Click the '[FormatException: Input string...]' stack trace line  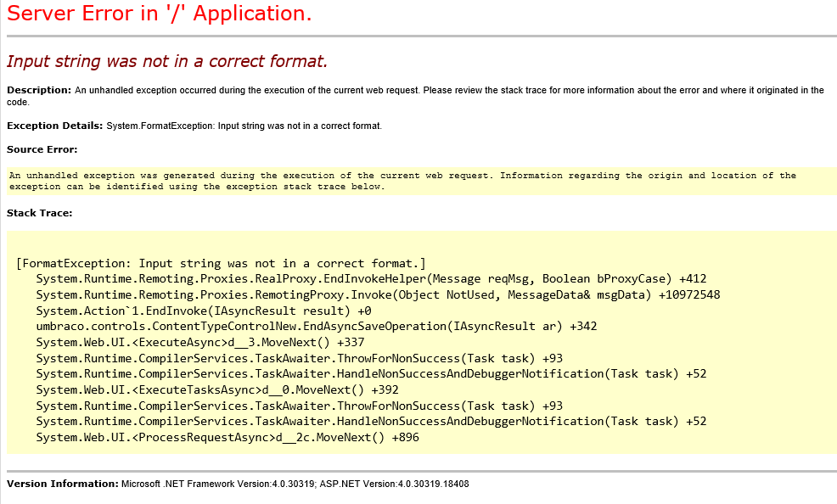221,263
